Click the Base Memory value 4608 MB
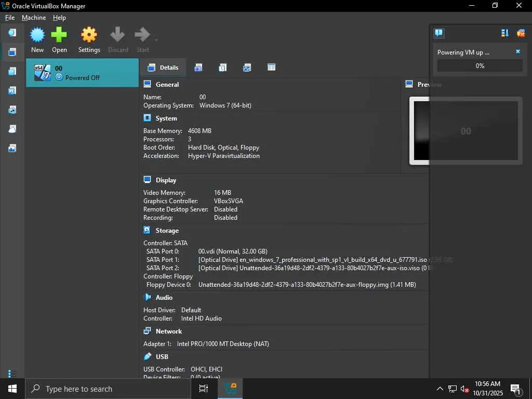The image size is (532, 399). pyautogui.click(x=199, y=130)
